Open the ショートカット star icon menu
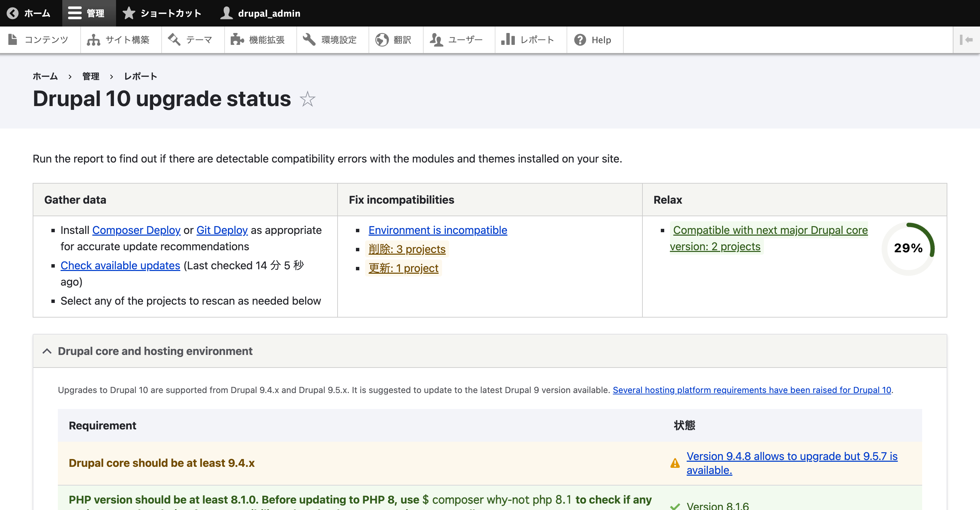 point(129,13)
